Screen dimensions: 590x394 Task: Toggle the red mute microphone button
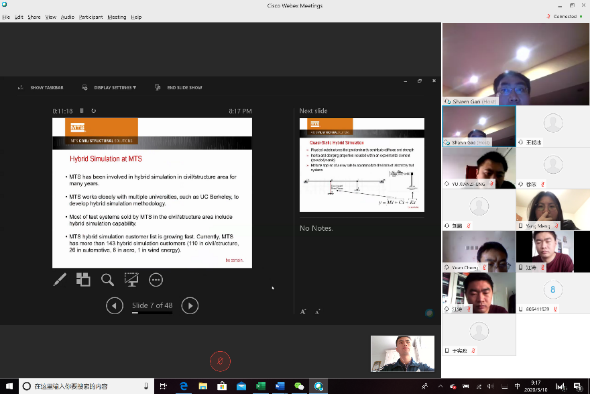[x=220, y=361]
